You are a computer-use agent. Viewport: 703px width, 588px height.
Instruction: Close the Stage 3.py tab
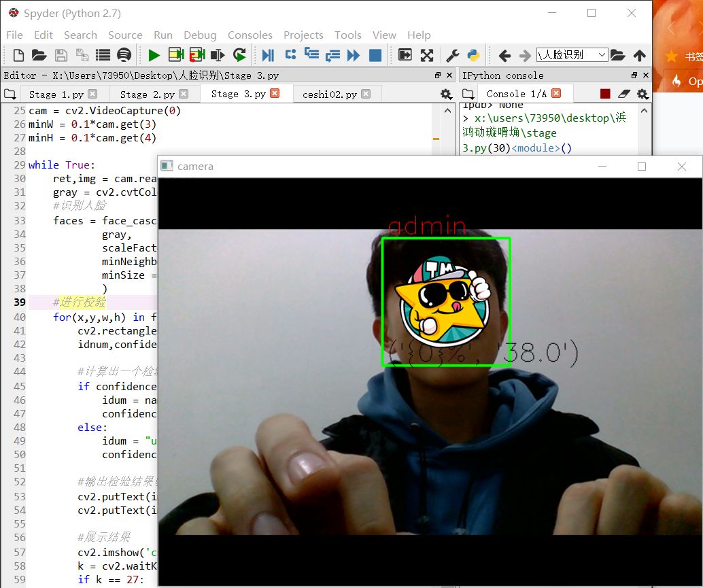[x=275, y=93]
